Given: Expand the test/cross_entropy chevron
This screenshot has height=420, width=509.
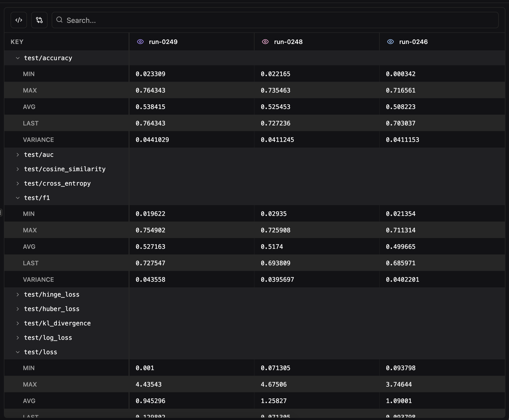Looking at the screenshot, I should click(18, 184).
